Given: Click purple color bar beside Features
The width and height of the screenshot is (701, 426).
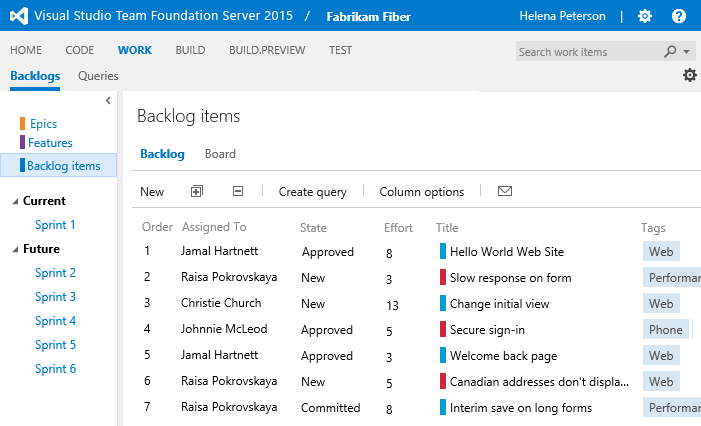Looking at the screenshot, I should [22, 142].
